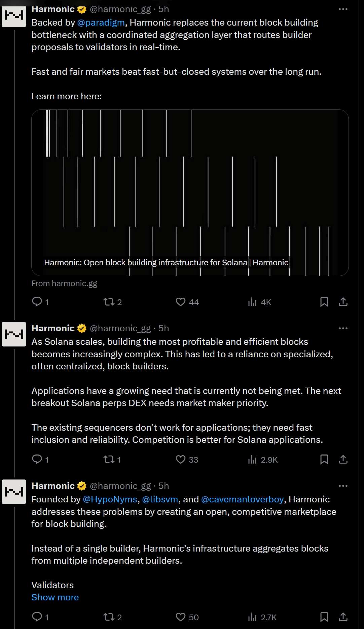Repost the 'Founded by @HypoNyms' tweet
Viewport: 364px width, 629px height.
pyautogui.click(x=109, y=617)
